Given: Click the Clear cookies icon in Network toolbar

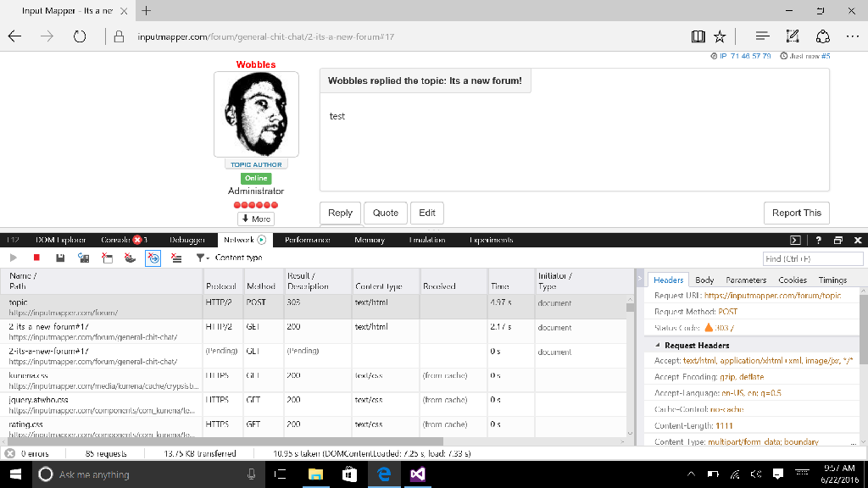Looking at the screenshot, I should (129, 258).
